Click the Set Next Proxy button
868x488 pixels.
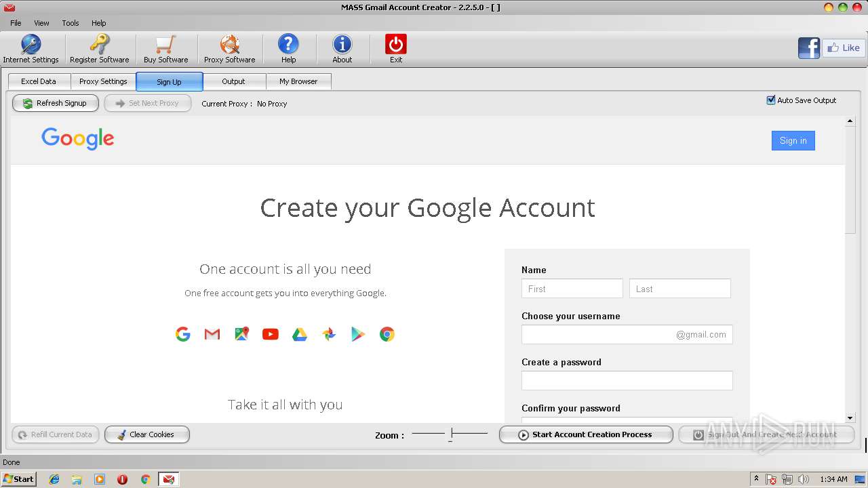click(x=148, y=103)
